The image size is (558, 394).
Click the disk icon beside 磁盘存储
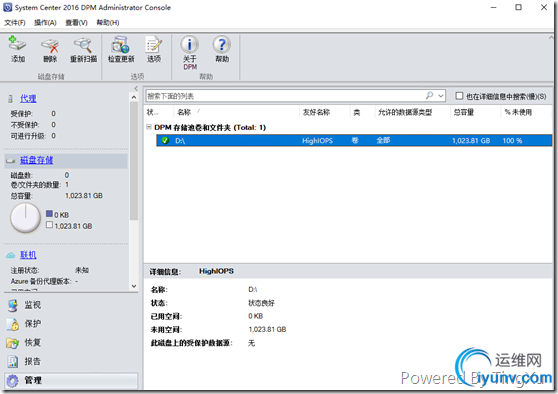coord(11,161)
